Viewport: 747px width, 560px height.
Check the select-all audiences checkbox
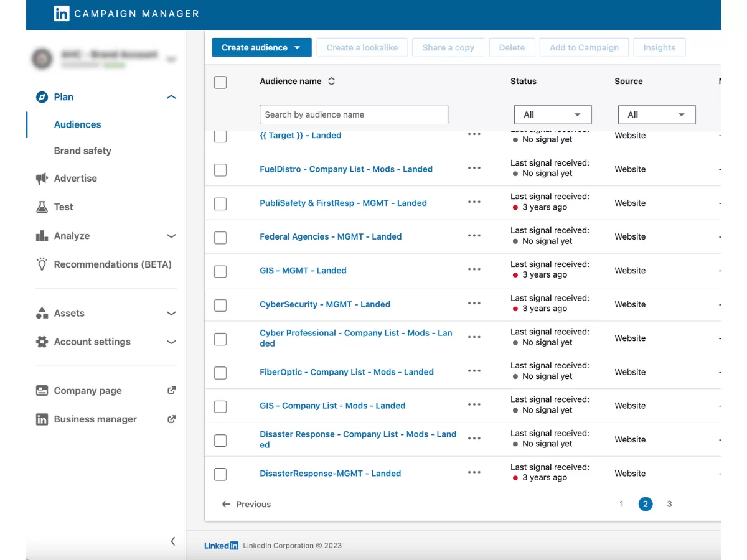[220, 82]
